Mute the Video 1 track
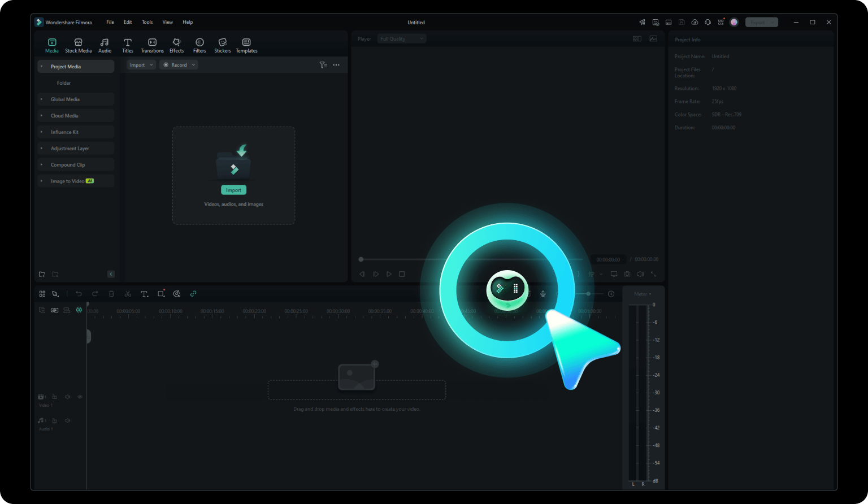868x504 pixels. (67, 397)
